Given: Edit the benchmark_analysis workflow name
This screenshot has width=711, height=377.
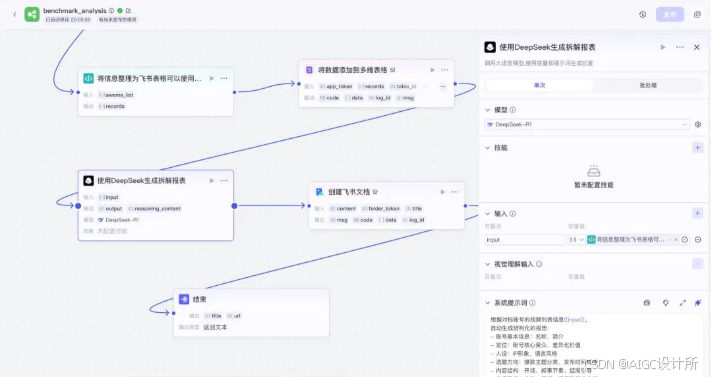Looking at the screenshot, I should tap(129, 10).
